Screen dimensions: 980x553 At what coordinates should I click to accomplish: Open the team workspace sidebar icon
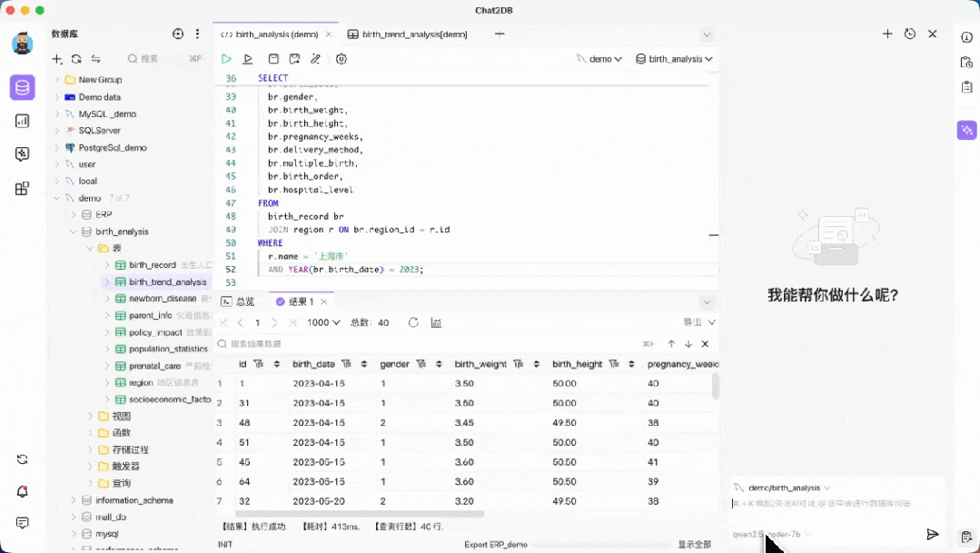23,188
